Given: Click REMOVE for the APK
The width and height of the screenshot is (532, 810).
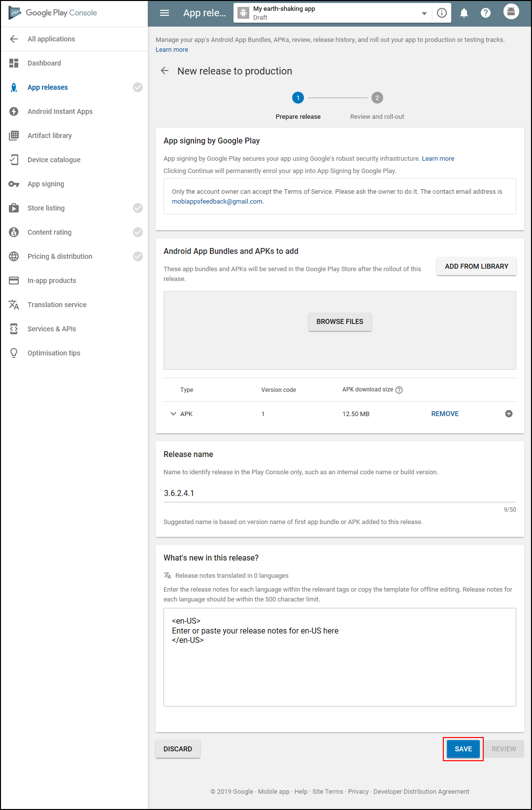Looking at the screenshot, I should point(445,414).
